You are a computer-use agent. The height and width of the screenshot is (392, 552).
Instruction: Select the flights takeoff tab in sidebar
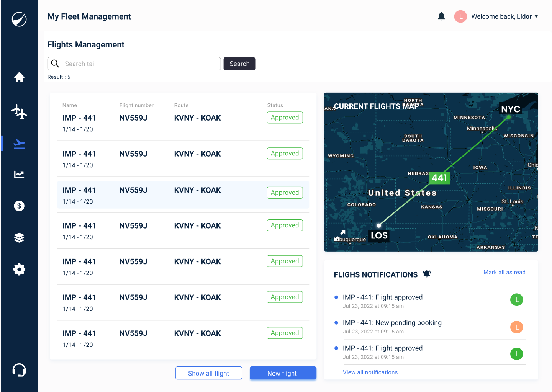coord(19,144)
